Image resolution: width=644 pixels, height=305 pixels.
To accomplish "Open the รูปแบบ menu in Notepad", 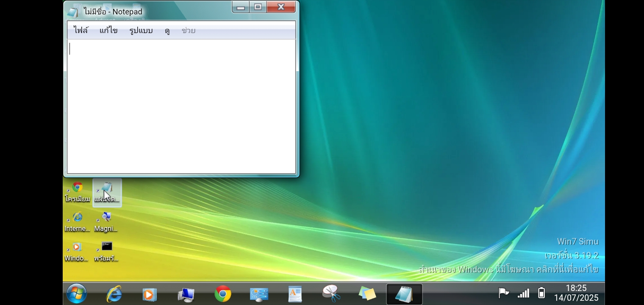I will click(x=141, y=30).
